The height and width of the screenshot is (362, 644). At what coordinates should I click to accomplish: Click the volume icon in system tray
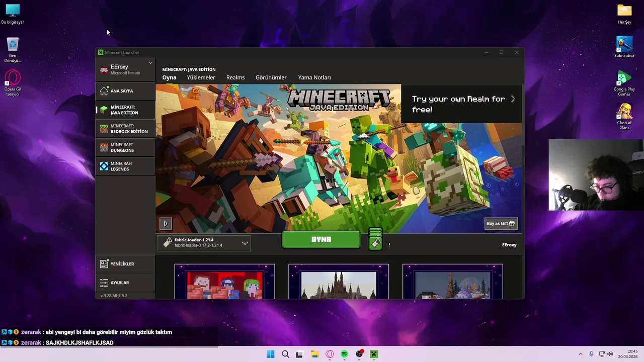pyautogui.click(x=610, y=354)
